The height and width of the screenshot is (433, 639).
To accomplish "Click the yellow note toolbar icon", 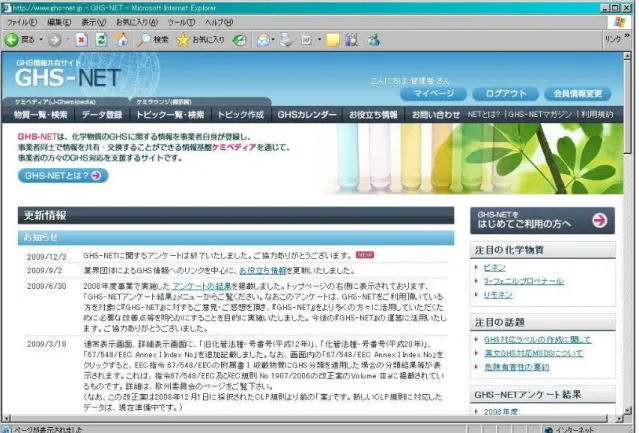I will [333, 40].
